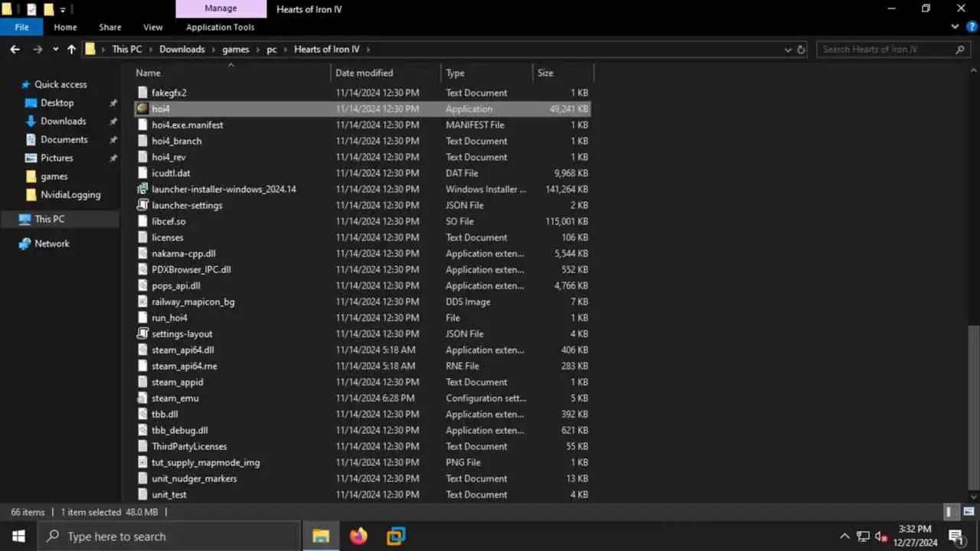Open the Application Tools tab
This screenshot has width=980, height=551.
click(220, 27)
